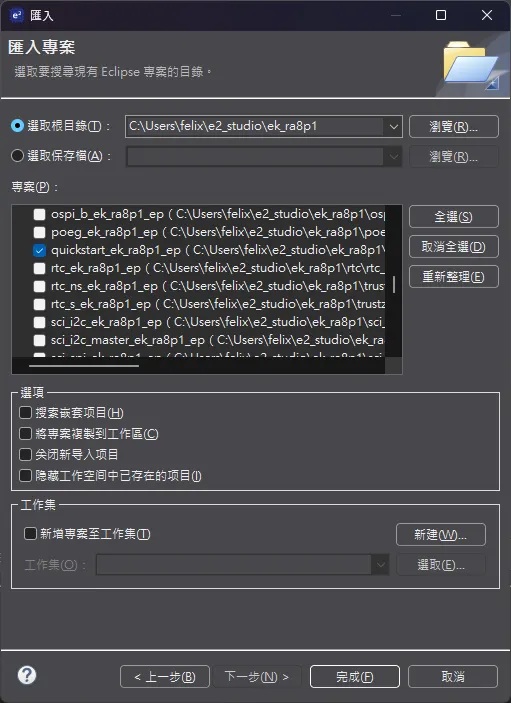Click the help question mark icon
The image size is (511, 703).
[27, 675]
